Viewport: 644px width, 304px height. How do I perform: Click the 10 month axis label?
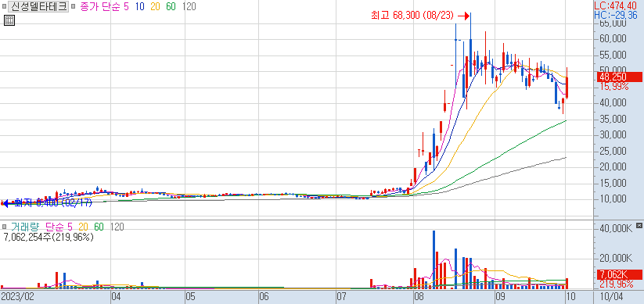tap(571, 296)
